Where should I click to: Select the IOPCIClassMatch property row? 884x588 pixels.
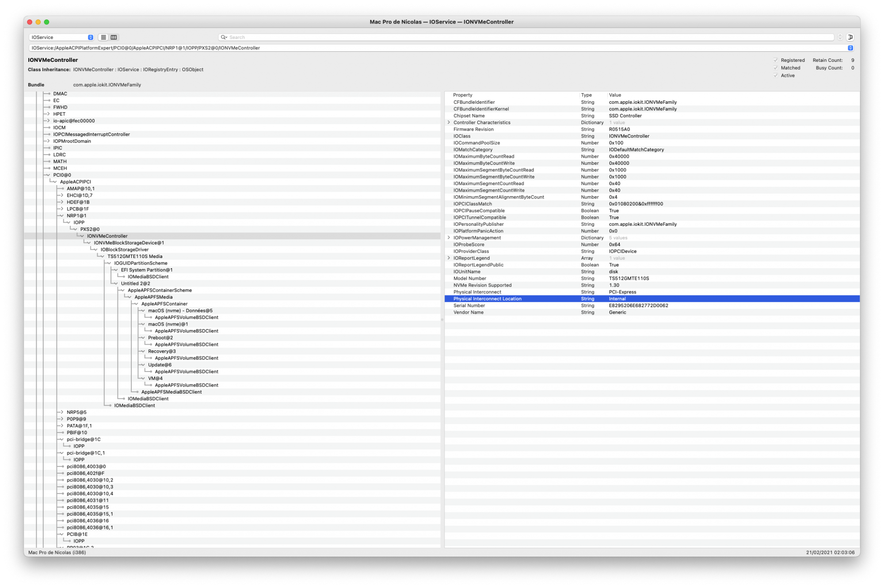(652, 204)
